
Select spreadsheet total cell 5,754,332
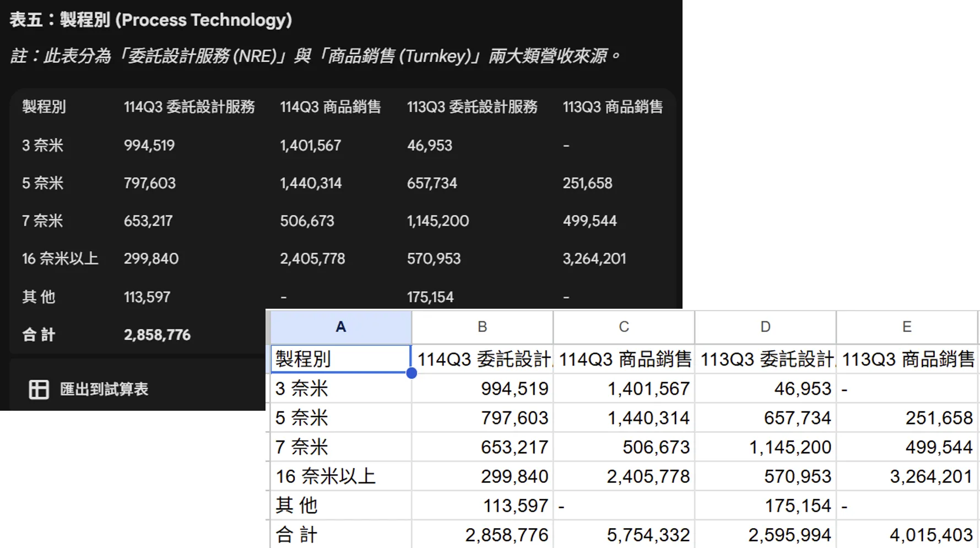pyautogui.click(x=624, y=534)
